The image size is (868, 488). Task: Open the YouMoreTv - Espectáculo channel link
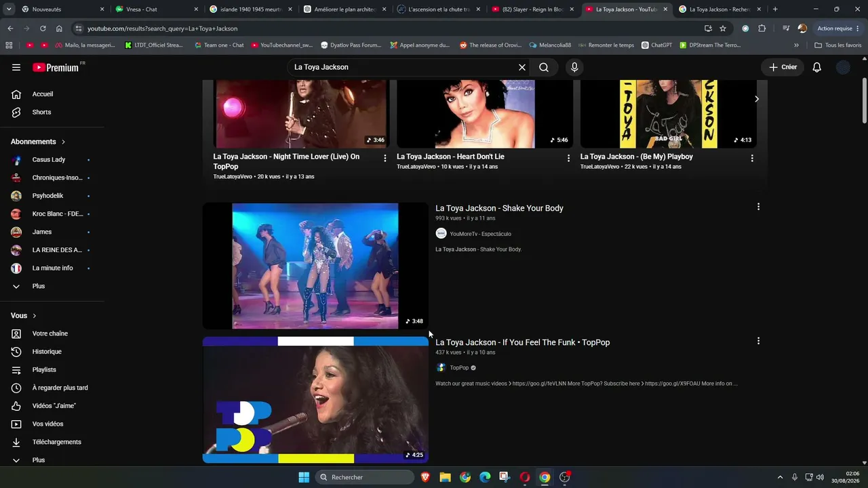[x=480, y=234]
